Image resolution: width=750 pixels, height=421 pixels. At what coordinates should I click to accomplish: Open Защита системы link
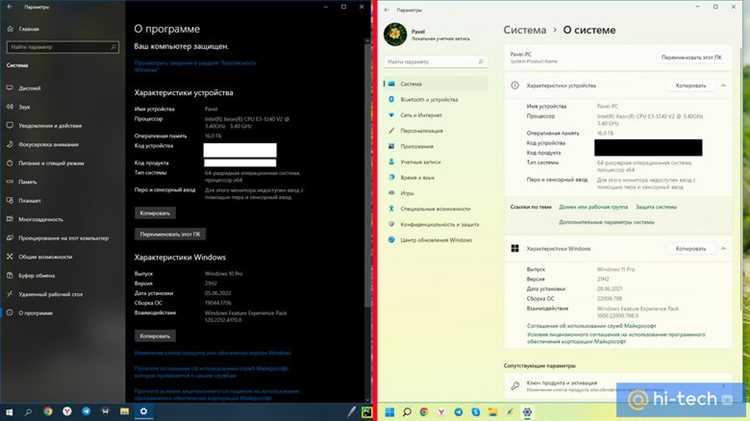point(656,207)
